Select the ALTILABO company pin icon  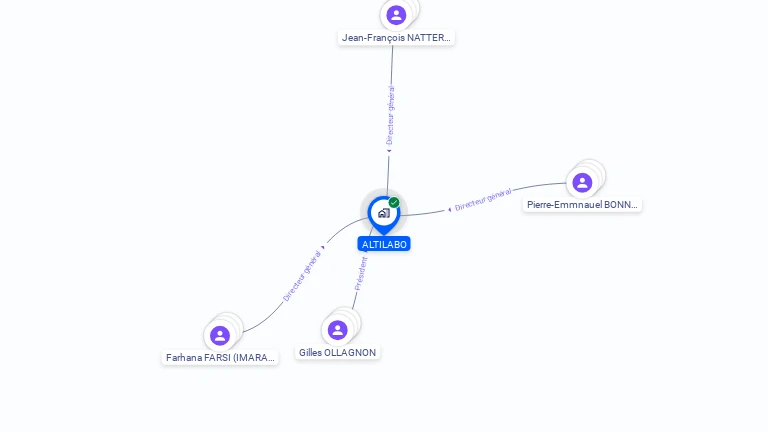(384, 214)
